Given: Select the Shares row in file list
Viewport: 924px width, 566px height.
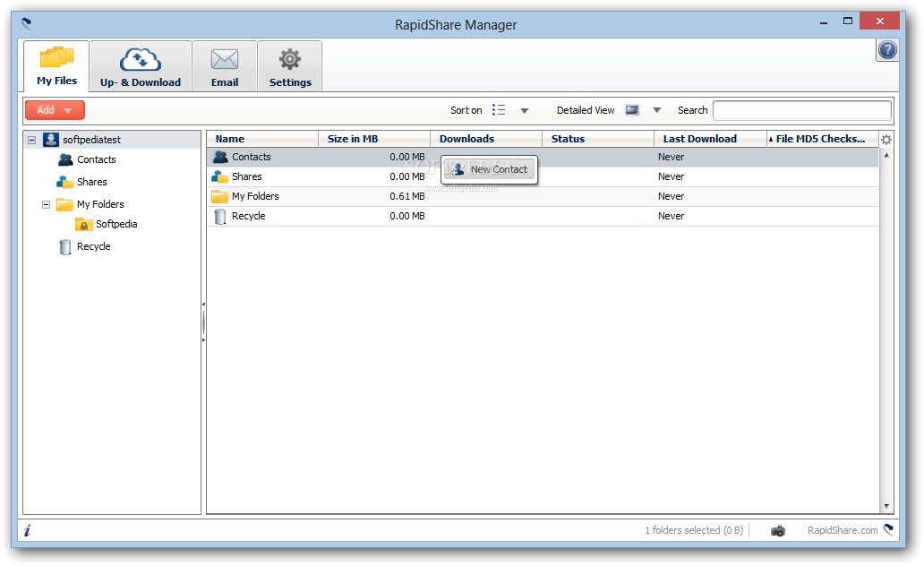Looking at the screenshot, I should pos(543,177).
